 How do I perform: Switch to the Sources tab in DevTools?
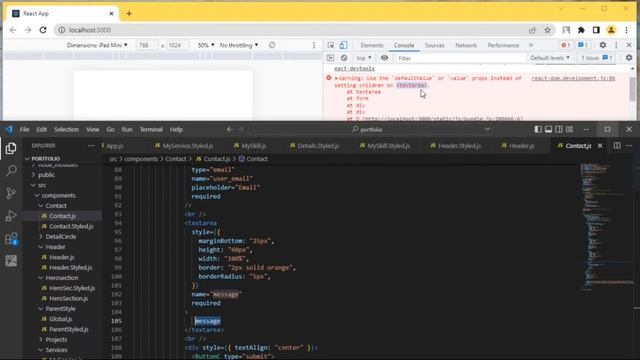pos(434,45)
